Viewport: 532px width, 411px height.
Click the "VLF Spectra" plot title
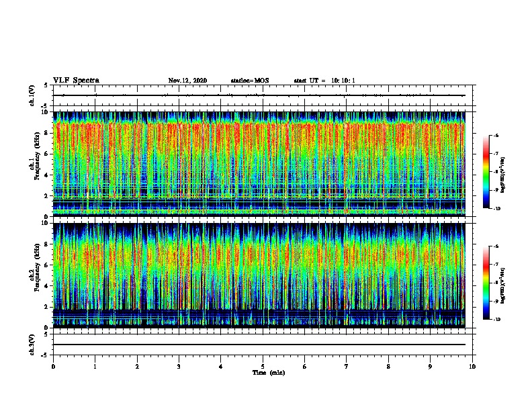coord(76,81)
